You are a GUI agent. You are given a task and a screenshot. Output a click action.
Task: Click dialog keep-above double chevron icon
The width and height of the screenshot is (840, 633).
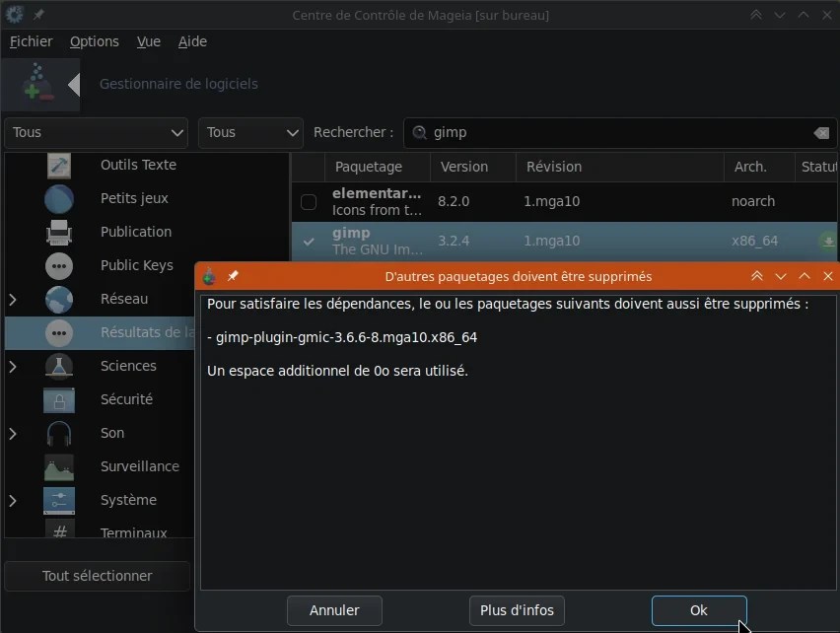pos(757,276)
